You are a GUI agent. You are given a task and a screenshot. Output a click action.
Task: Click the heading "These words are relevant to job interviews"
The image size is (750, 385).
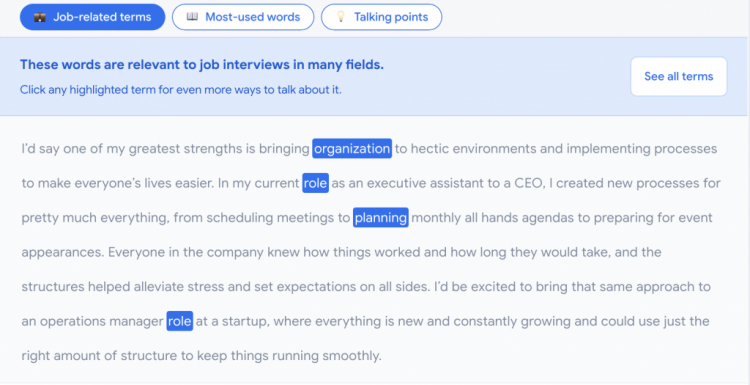pos(202,65)
